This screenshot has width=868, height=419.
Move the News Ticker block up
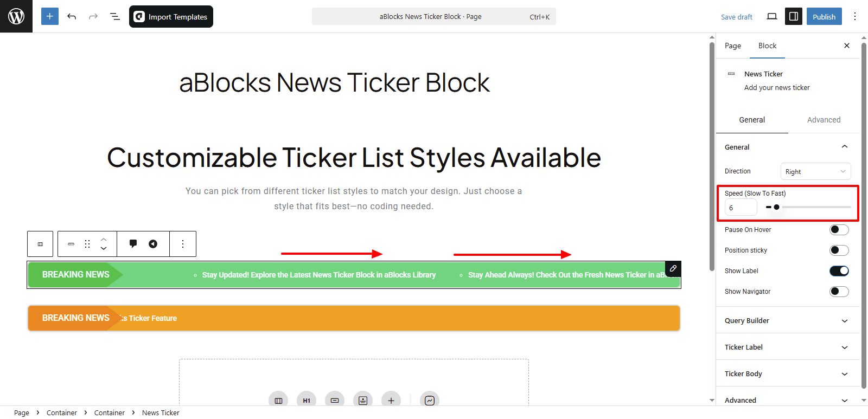point(104,239)
